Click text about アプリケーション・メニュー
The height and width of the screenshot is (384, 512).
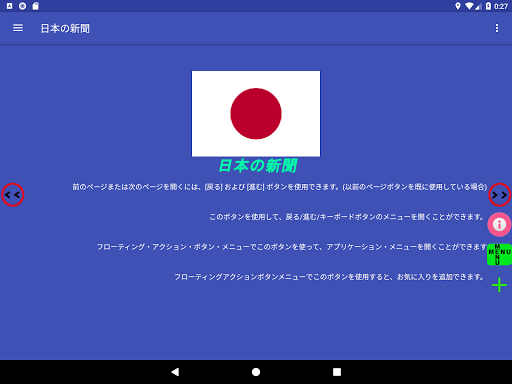[x=292, y=247]
